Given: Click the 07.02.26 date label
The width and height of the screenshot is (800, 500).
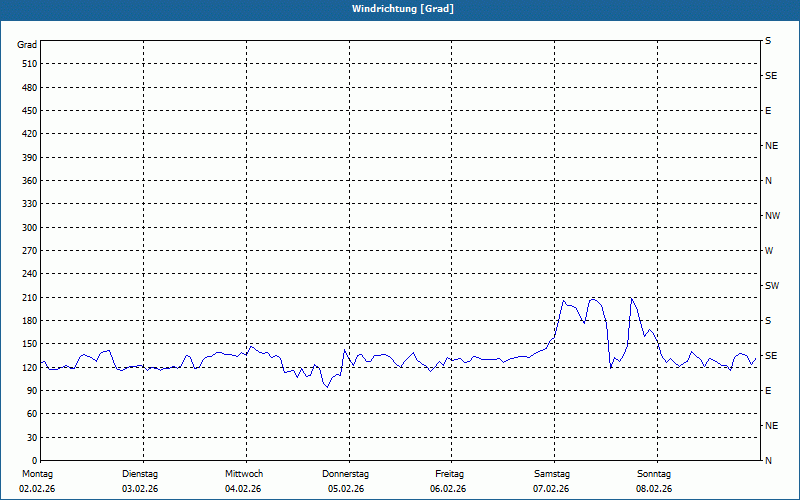Looking at the screenshot, I should coord(551,489).
